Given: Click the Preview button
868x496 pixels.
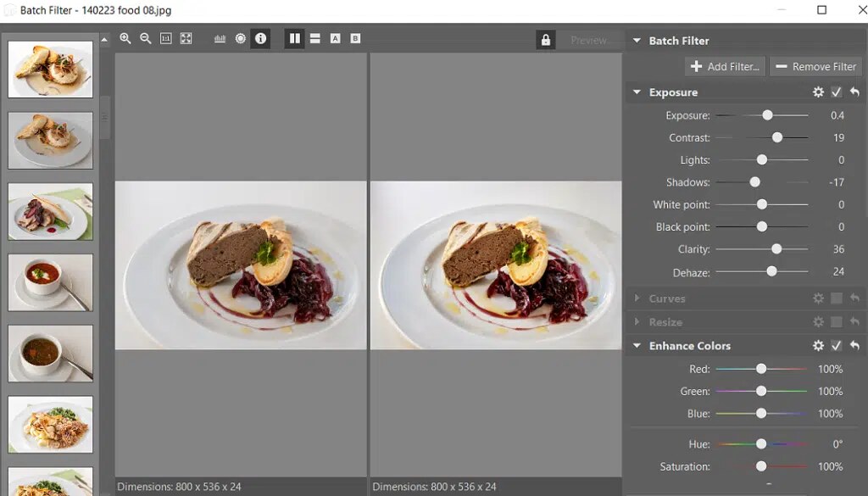Looking at the screenshot, I should point(589,41).
